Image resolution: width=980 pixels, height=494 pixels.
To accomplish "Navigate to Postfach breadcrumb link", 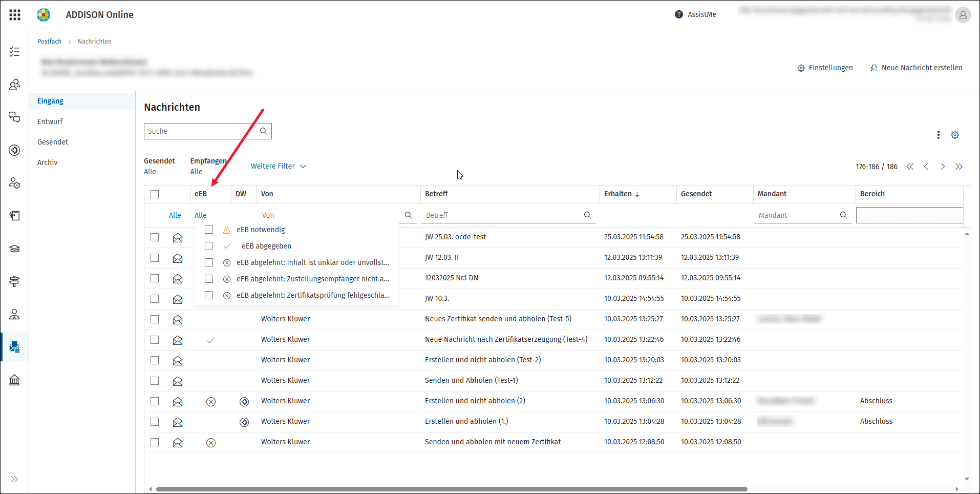I will [x=49, y=42].
